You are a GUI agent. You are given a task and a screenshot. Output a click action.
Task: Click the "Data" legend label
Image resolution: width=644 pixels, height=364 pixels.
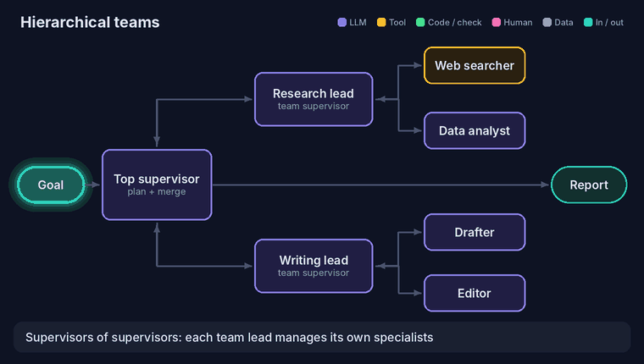coord(563,22)
